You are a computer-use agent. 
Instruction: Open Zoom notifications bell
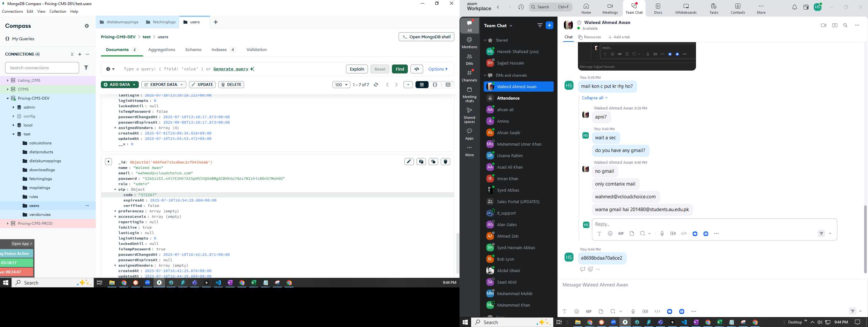click(x=795, y=7)
